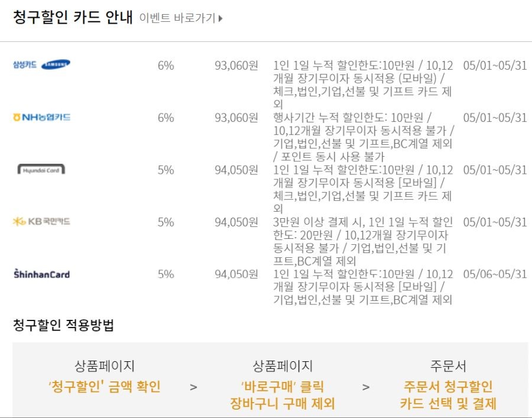This screenshot has height=418, width=532.
Task: Select the KB국민카드 logo
Action: (x=41, y=222)
